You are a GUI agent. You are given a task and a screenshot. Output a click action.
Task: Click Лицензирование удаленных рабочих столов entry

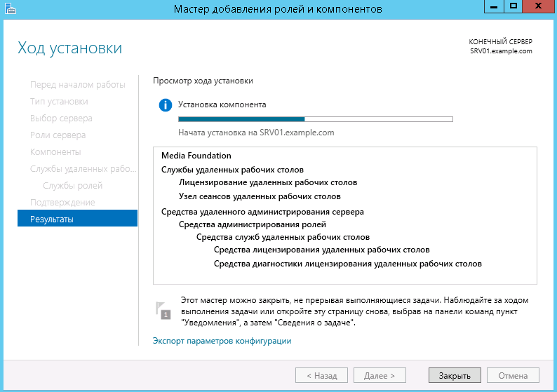tap(268, 182)
